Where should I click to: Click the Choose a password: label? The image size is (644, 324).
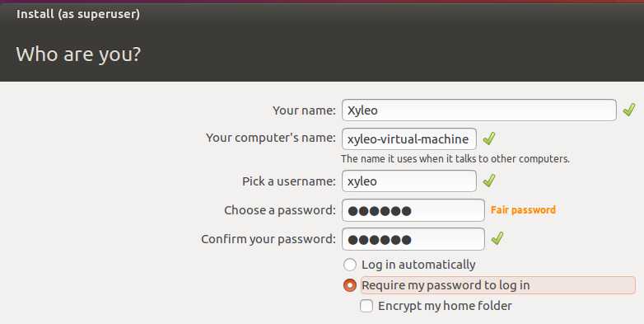(280, 210)
